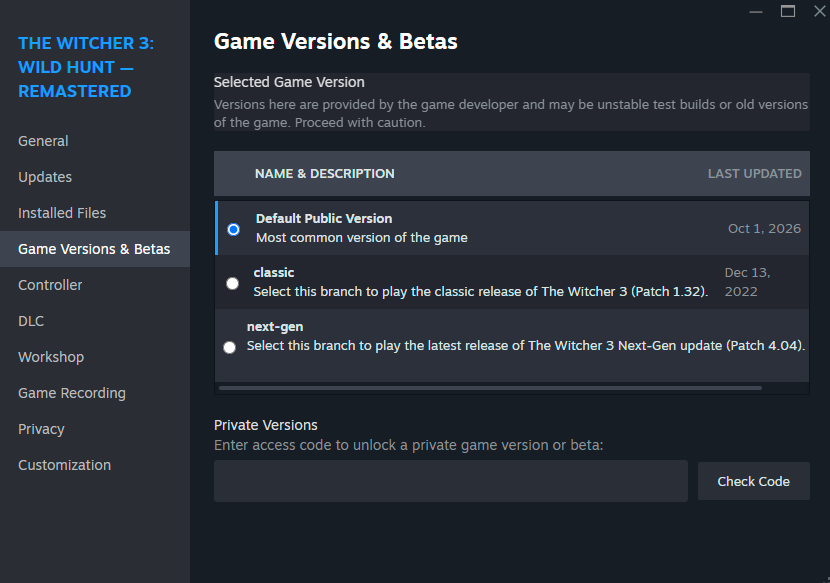The height and width of the screenshot is (583, 830).
Task: Click the Dec 13, 2022 date
Action: point(747,282)
